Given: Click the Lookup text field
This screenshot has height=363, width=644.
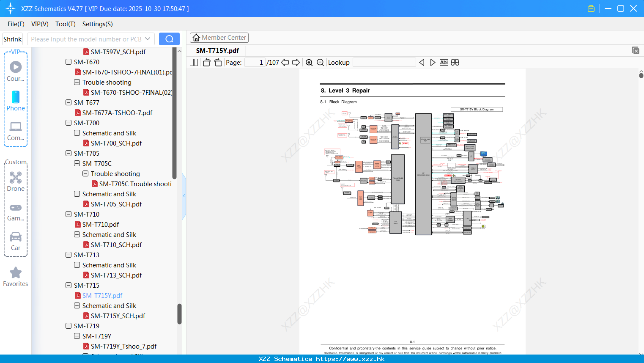Looking at the screenshot, I should [384, 63].
